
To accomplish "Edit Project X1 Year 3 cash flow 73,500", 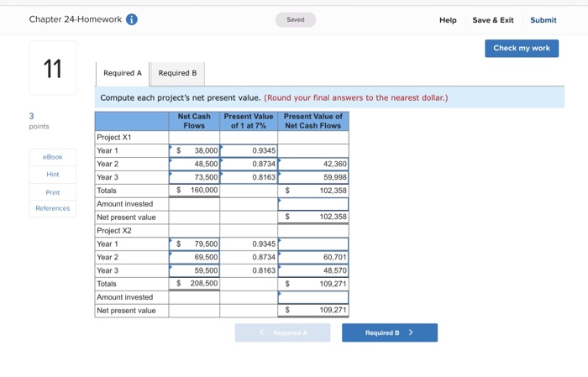I will click(x=194, y=177).
